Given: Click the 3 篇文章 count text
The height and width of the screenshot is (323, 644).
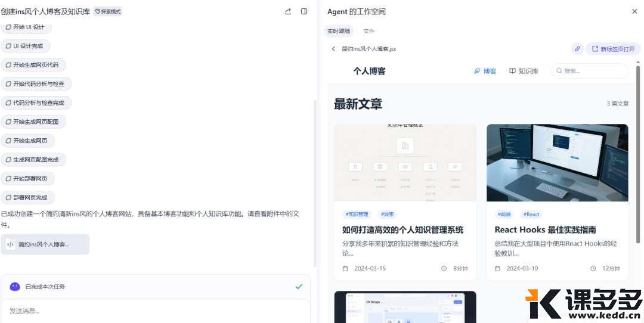Looking at the screenshot, I should tap(617, 104).
